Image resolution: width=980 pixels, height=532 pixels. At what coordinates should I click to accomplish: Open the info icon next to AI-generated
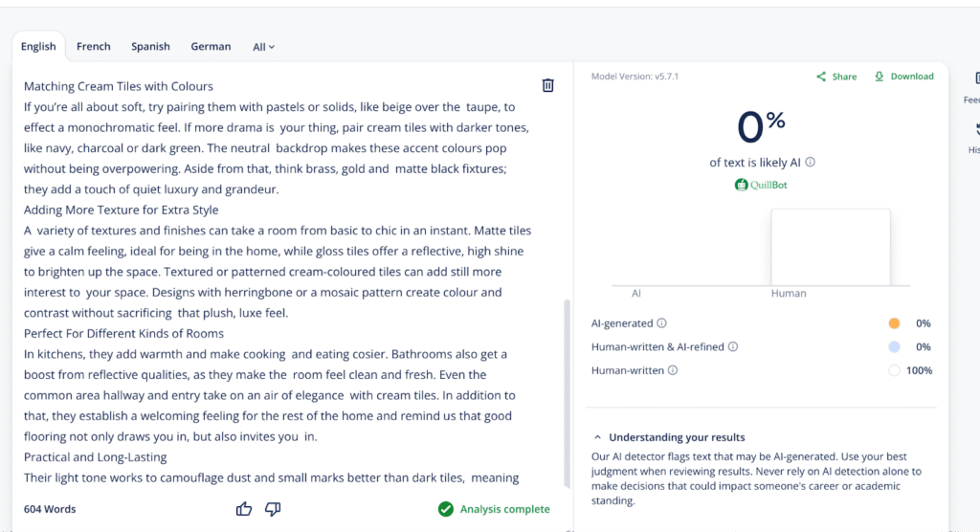point(662,323)
